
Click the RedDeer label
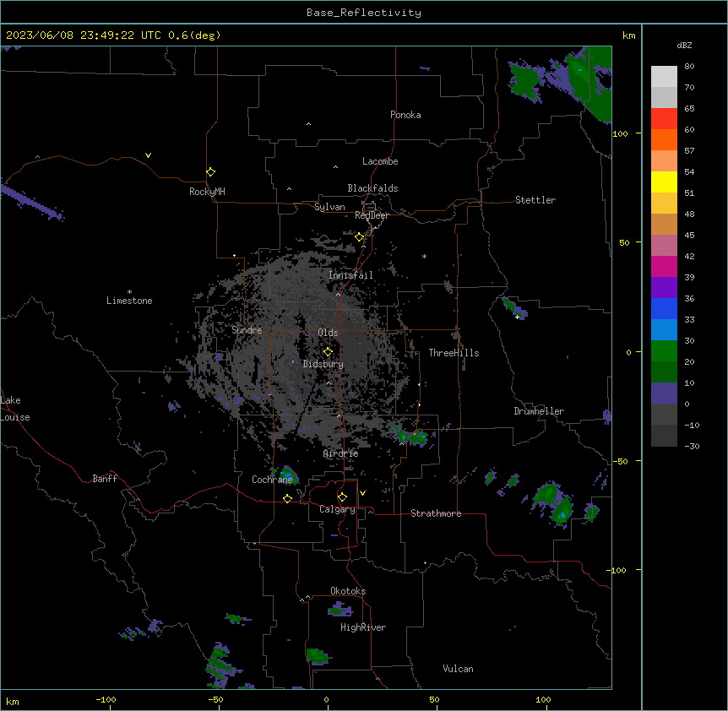(372, 215)
